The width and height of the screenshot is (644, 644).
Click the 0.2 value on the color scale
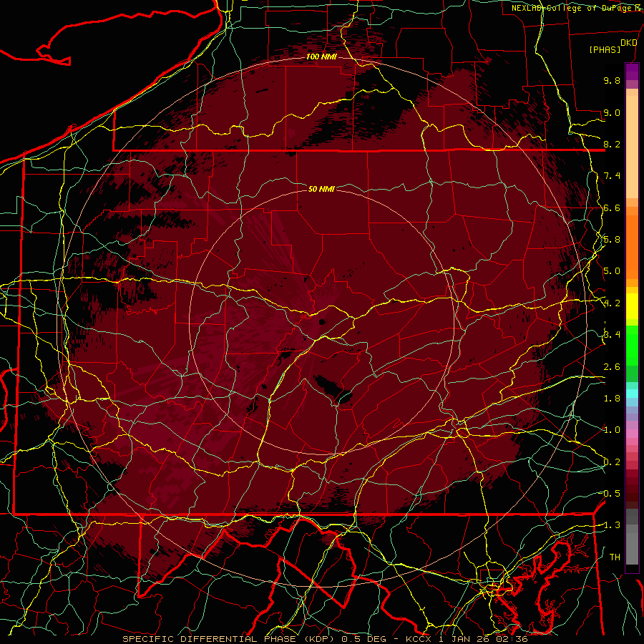tap(612, 462)
